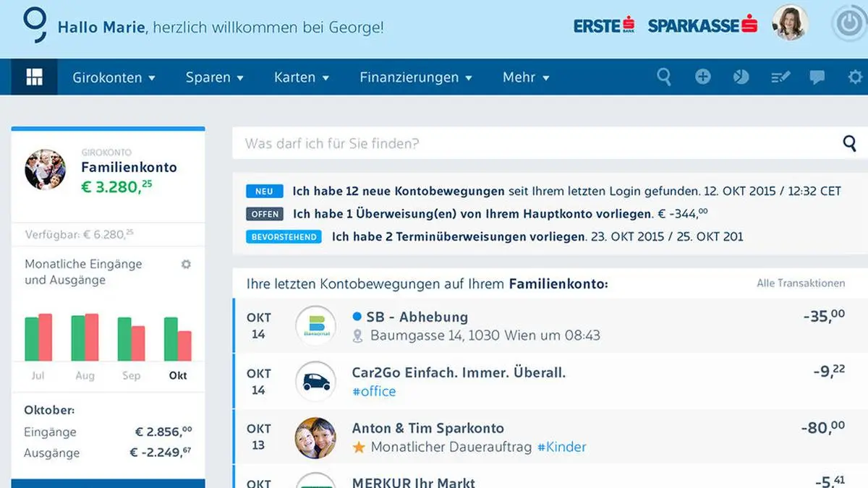The width and height of the screenshot is (868, 488).
Task: Open the dashboard grid icon
Action: (x=34, y=77)
